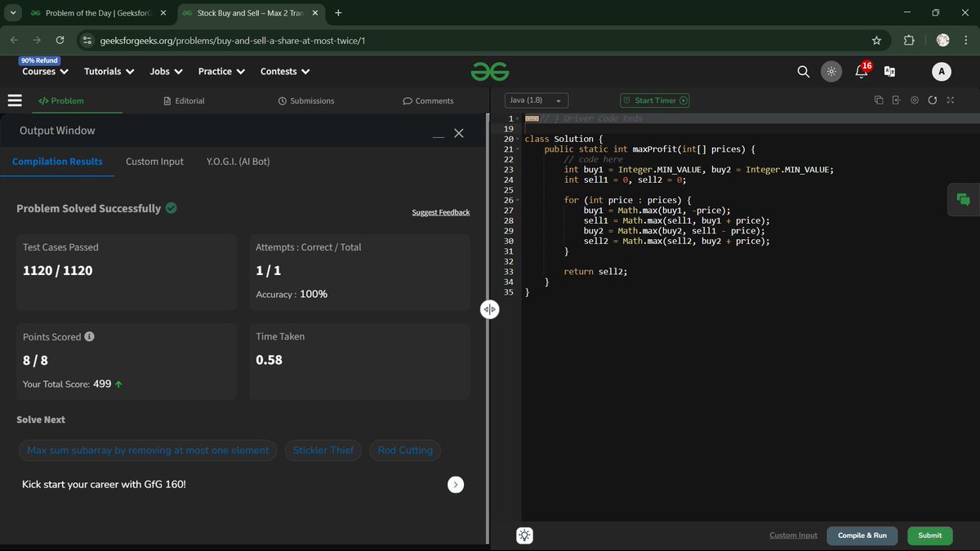Unfold collapsed driver code at line 1

coord(515,119)
